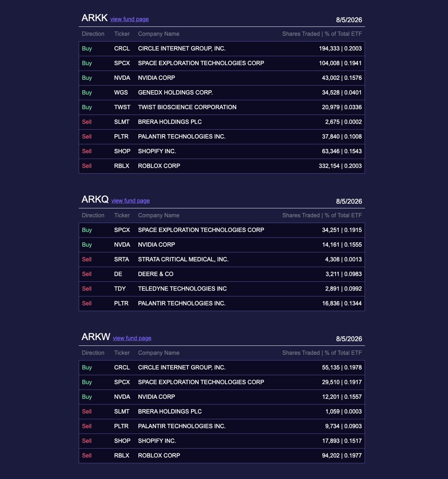Click the Ticker column header in ARKQ
The image size is (448, 479).
(122, 216)
